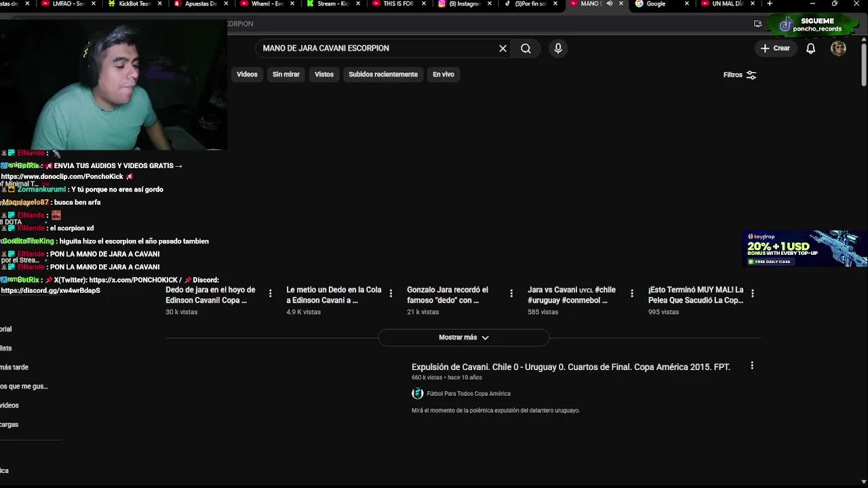Click the Crear button
This screenshot has width=868, height=488.
point(775,48)
